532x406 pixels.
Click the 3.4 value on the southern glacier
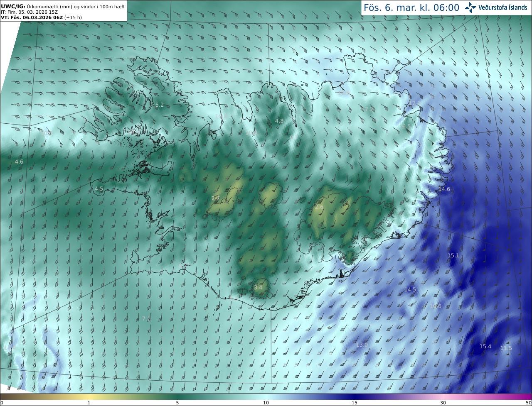click(x=258, y=287)
